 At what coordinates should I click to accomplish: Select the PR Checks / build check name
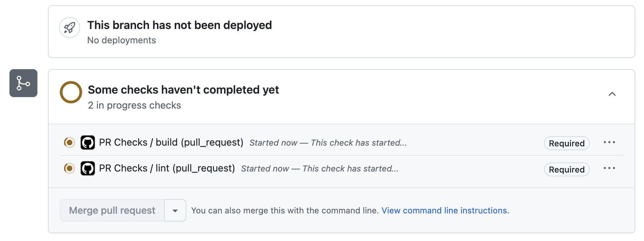coord(171,143)
